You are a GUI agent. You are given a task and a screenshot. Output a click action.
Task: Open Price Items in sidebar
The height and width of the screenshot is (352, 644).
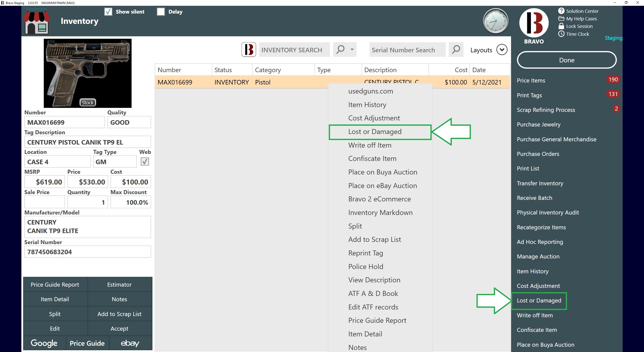(x=531, y=80)
